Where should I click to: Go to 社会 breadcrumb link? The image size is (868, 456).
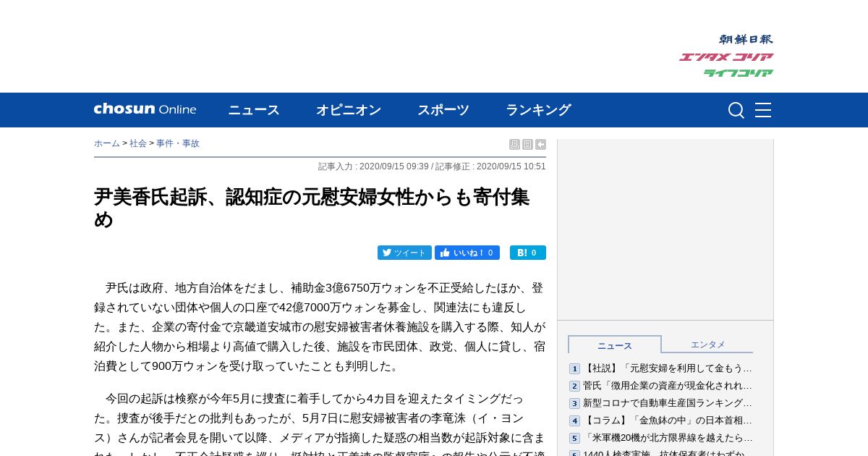(x=138, y=143)
